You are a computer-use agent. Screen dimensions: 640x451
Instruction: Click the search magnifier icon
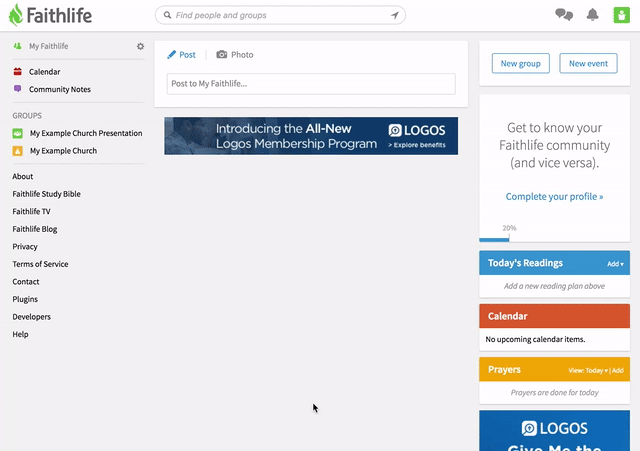pyautogui.click(x=167, y=15)
